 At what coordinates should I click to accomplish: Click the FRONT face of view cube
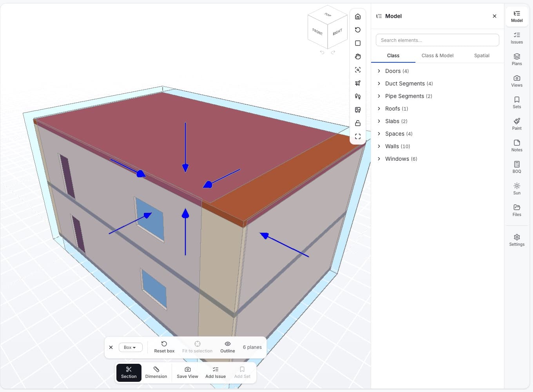tap(317, 32)
